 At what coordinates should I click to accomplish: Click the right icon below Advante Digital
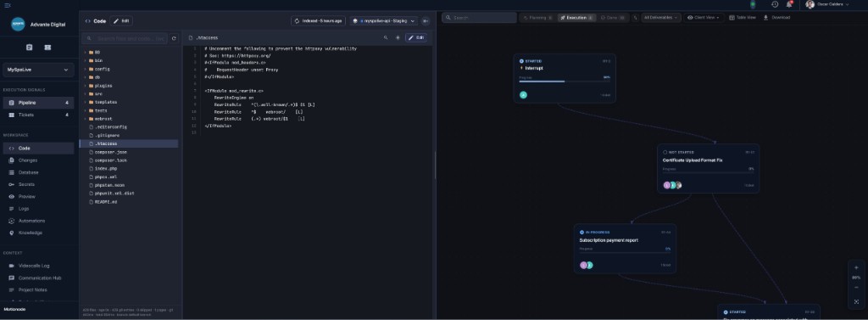pos(47,48)
